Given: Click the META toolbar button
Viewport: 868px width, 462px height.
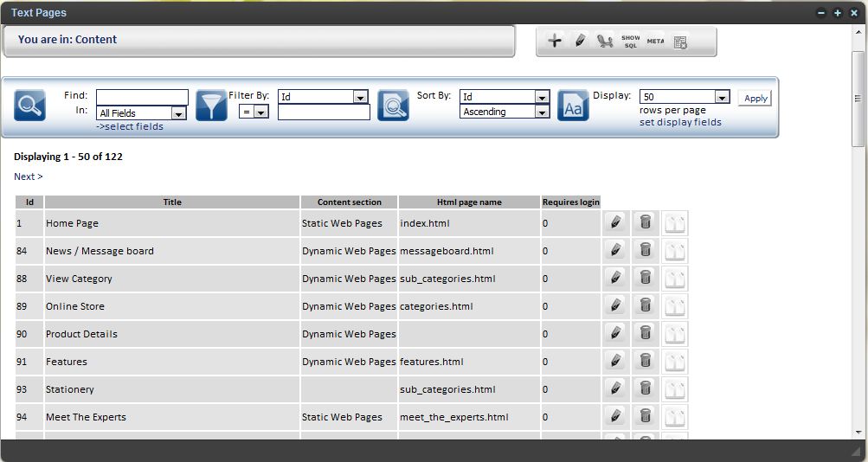Looking at the screenshot, I should tap(655, 41).
